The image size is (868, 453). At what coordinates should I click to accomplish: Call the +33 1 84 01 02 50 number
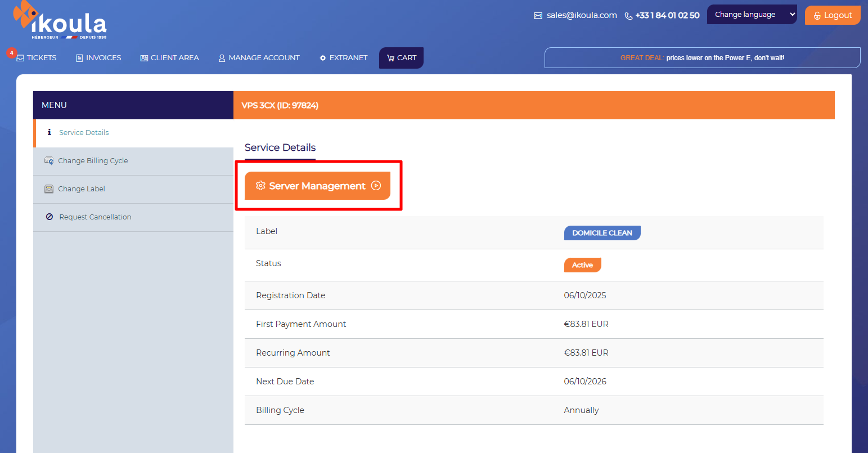667,15
